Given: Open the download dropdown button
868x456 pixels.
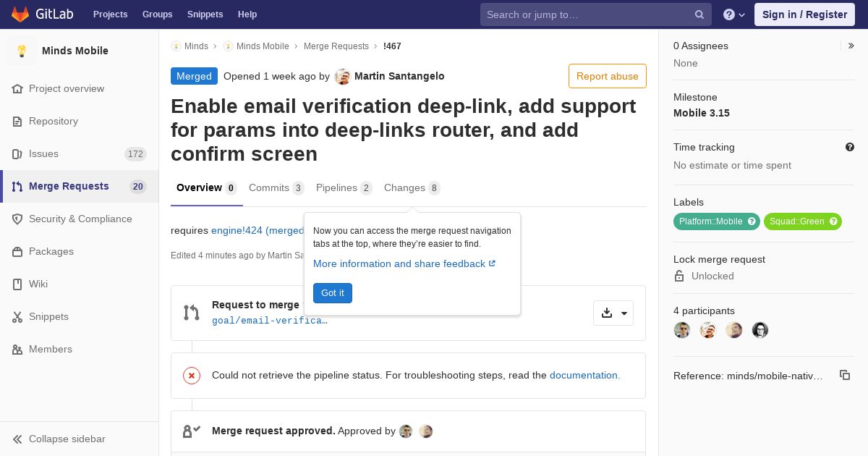Looking at the screenshot, I should [613, 313].
